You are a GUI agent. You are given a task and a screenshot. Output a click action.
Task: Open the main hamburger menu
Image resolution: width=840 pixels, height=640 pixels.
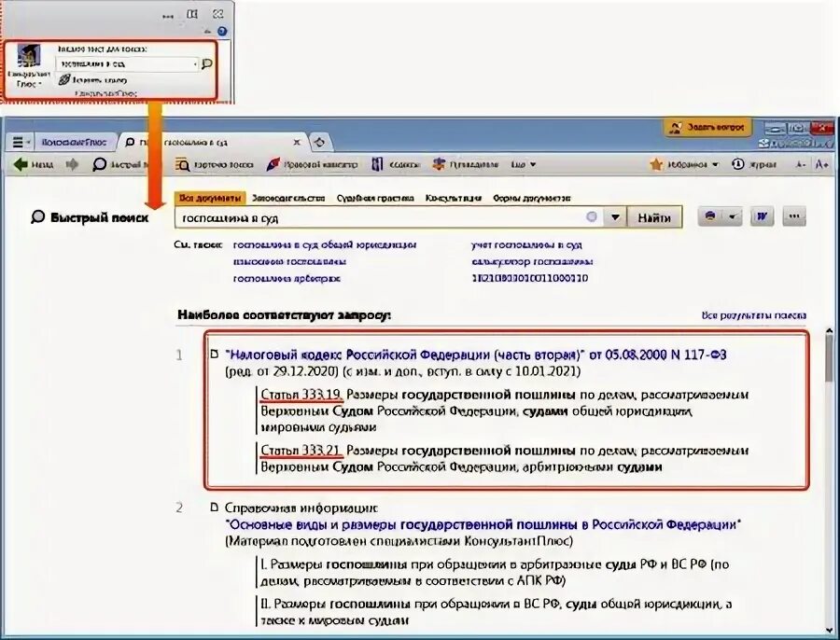click(21, 143)
